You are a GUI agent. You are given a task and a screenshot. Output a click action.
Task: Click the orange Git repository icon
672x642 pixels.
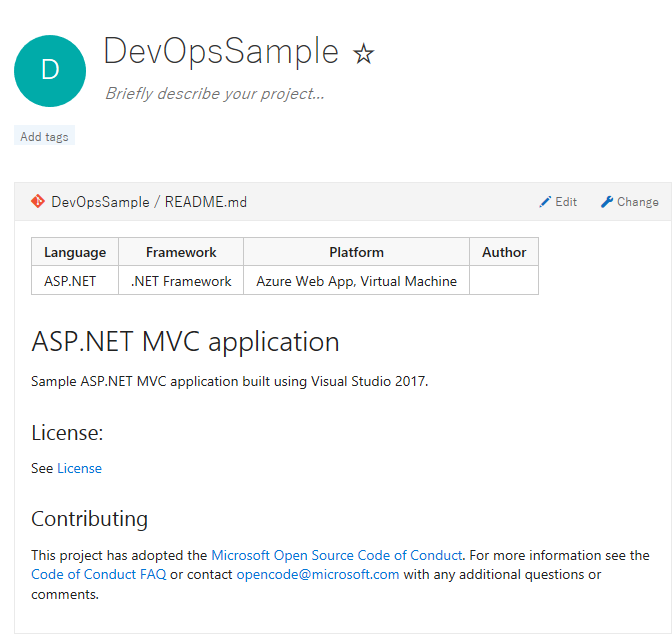[x=38, y=201]
